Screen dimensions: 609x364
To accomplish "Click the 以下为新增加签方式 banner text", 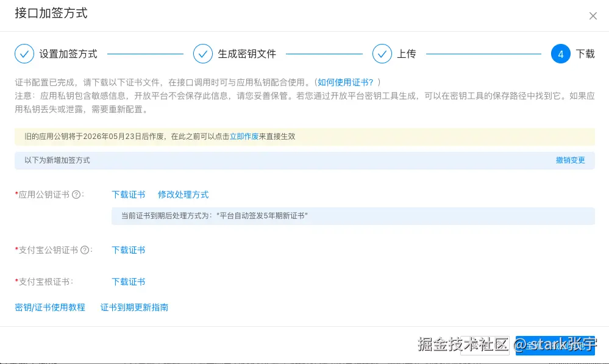I will (x=57, y=160).
